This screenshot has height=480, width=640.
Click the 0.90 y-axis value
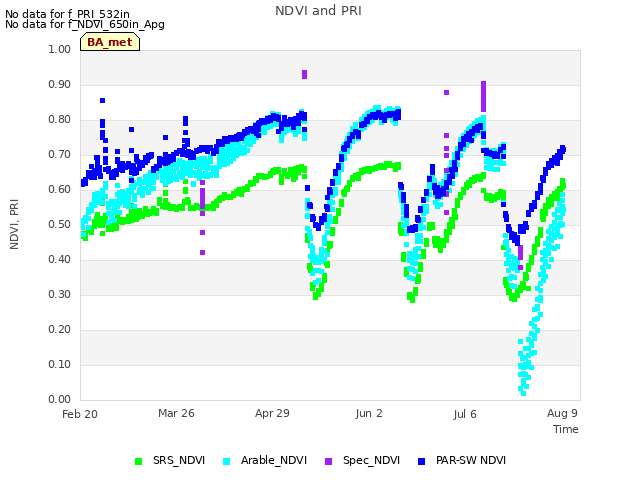(x=60, y=84)
